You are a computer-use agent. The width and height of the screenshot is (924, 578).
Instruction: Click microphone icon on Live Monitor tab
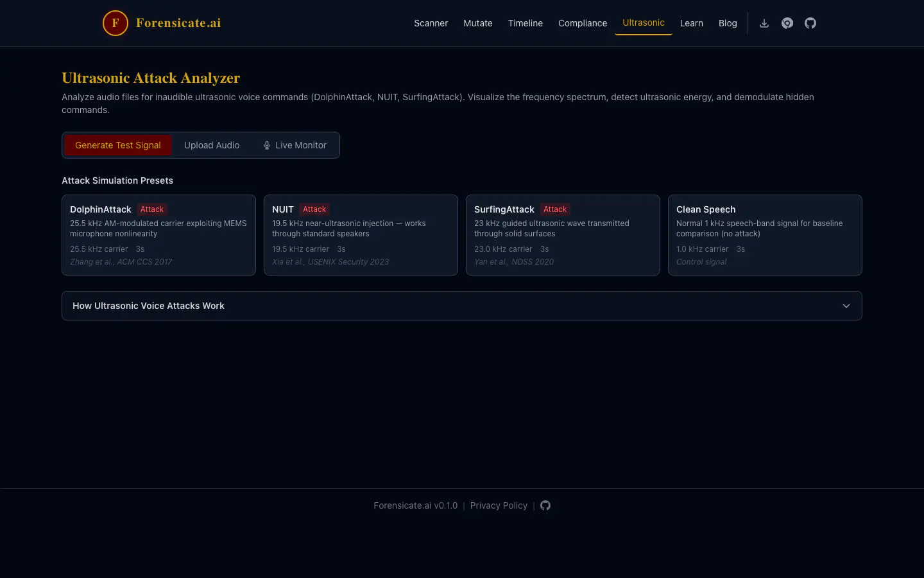[267, 145]
